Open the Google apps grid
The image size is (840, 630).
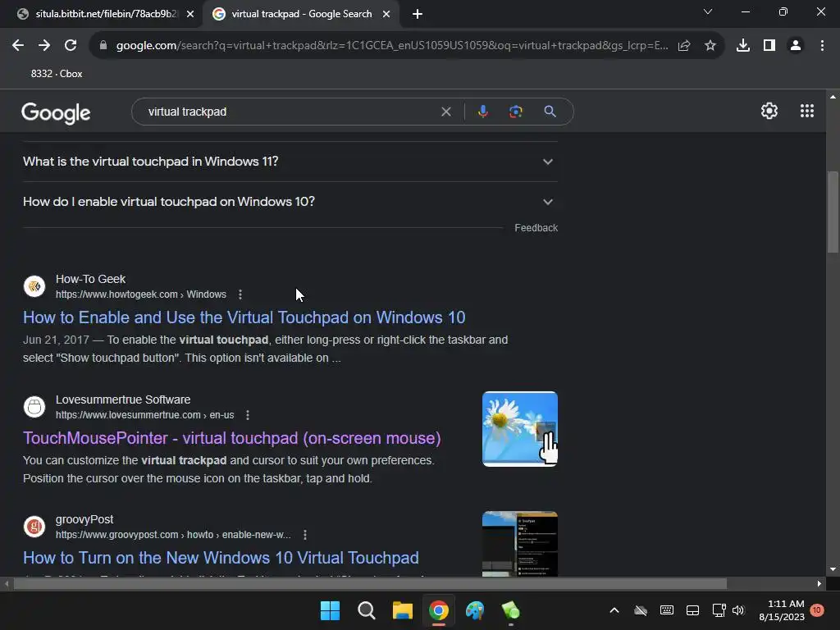point(807,111)
